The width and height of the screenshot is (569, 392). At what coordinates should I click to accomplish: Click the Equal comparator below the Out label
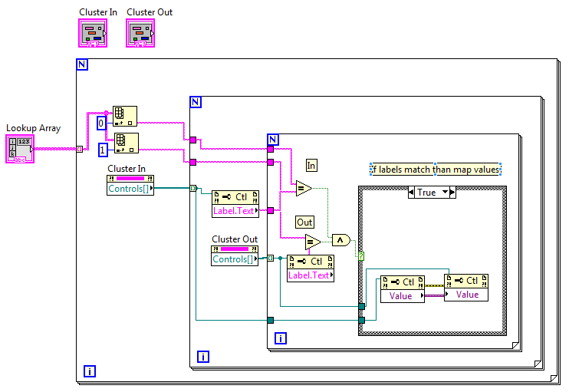coord(312,242)
